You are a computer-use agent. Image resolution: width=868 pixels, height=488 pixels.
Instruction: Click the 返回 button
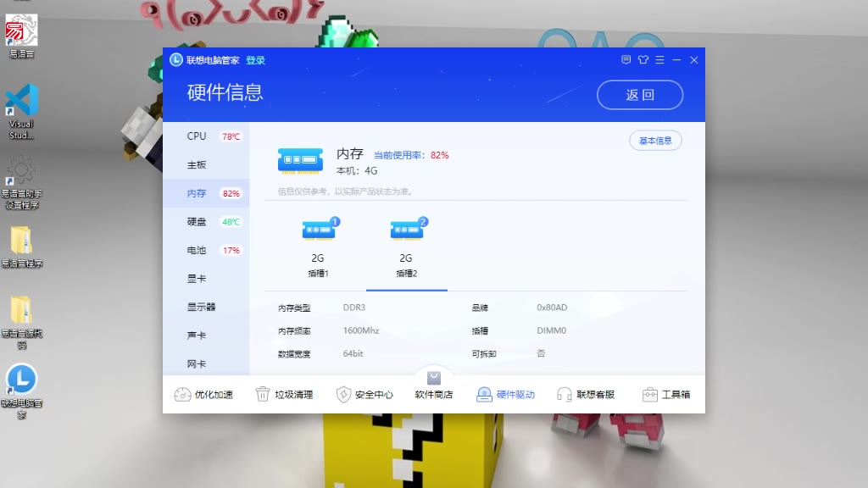click(x=640, y=95)
